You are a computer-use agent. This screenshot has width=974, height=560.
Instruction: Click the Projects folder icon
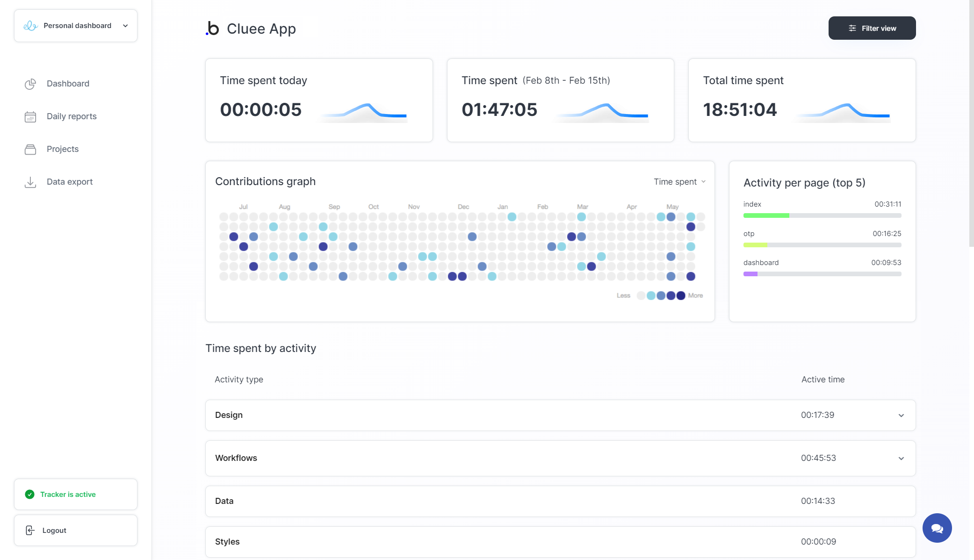30,149
